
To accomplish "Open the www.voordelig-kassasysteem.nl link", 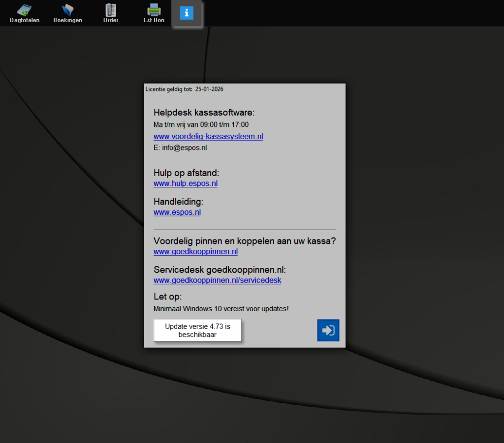I will click(208, 136).
